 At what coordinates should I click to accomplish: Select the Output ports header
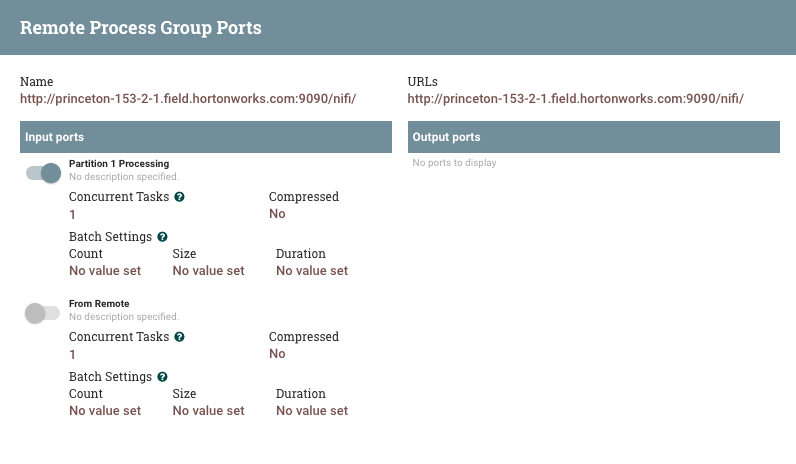click(x=593, y=137)
